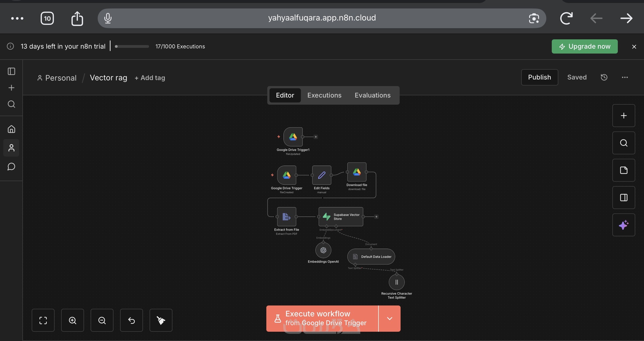Click the zoom in magnifier button
The height and width of the screenshot is (341, 644).
[73, 320]
